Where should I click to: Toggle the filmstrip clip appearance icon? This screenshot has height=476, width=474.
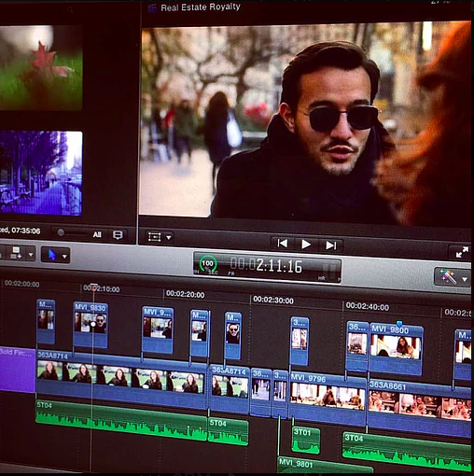(x=118, y=235)
